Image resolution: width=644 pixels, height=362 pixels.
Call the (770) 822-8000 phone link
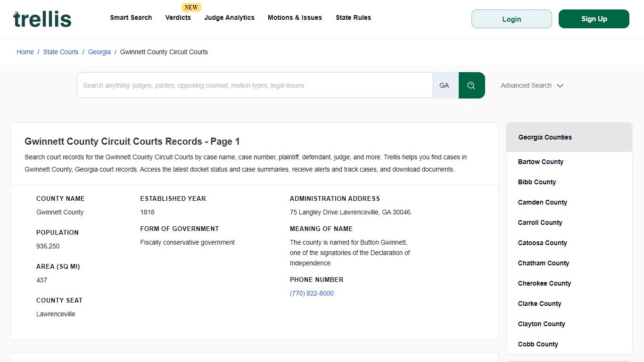312,293
